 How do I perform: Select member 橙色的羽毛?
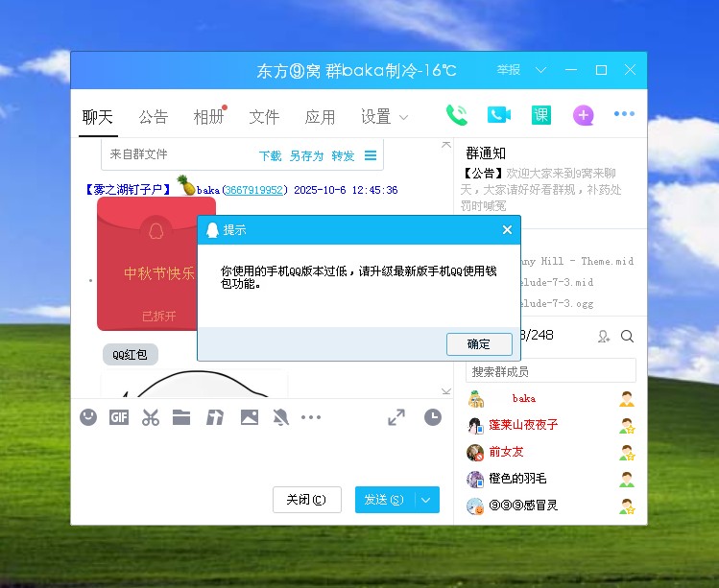coord(551,479)
